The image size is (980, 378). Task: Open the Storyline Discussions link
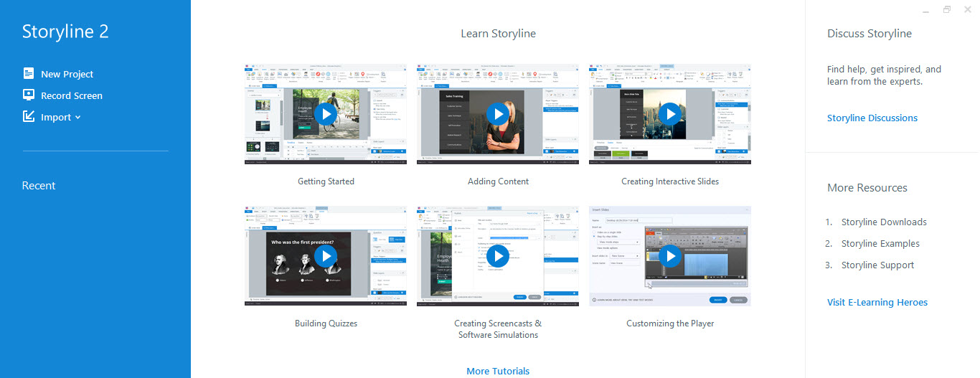coord(872,118)
